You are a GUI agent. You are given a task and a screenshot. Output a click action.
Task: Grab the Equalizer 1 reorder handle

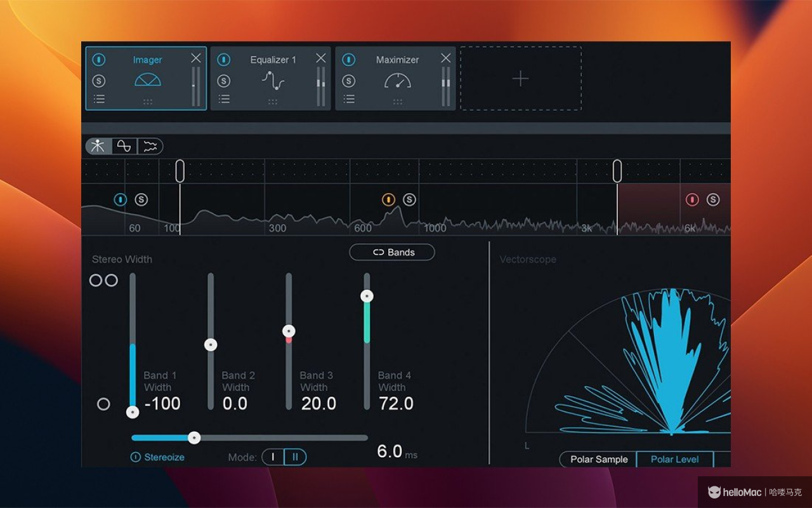point(273,102)
